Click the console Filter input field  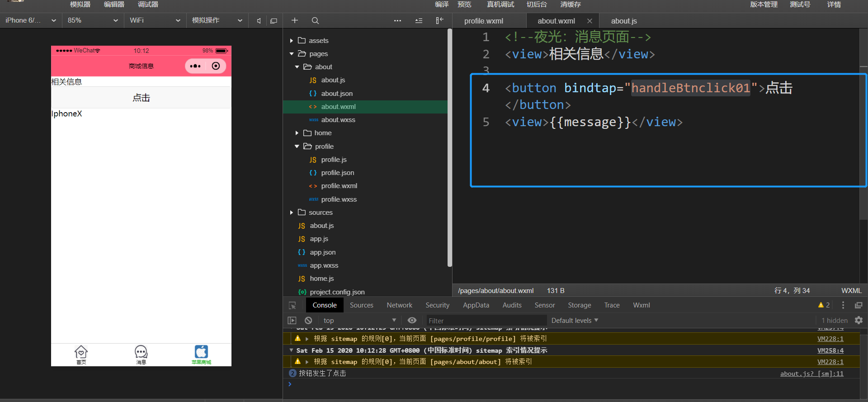tap(484, 321)
